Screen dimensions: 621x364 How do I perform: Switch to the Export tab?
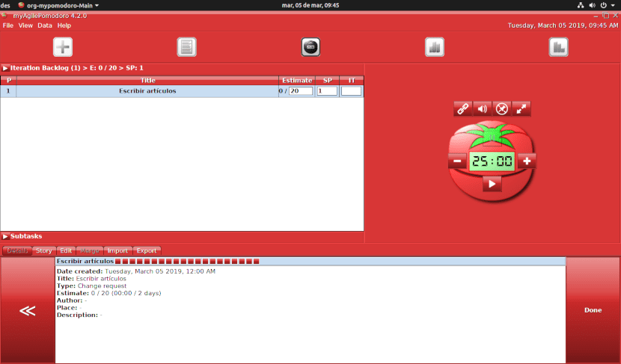[x=147, y=250]
